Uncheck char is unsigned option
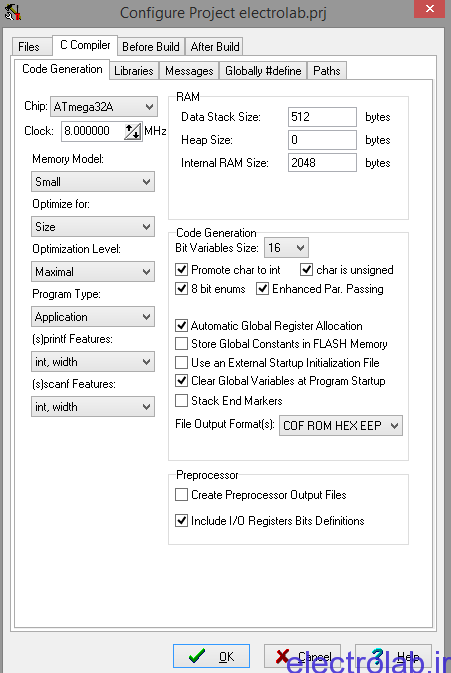 tap(306, 270)
